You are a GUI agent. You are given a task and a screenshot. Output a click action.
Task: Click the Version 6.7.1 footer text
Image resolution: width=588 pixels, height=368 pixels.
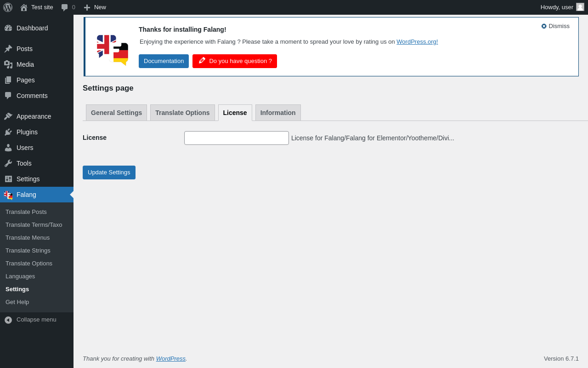click(561, 359)
